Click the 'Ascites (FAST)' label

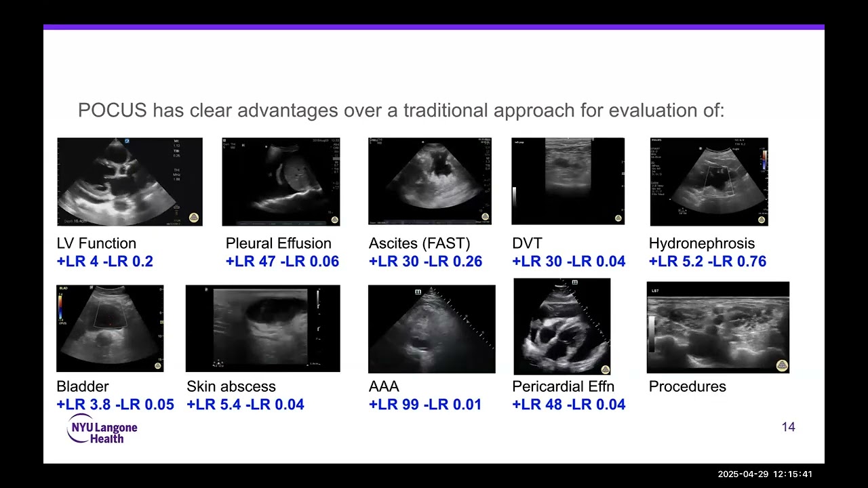[x=419, y=243]
